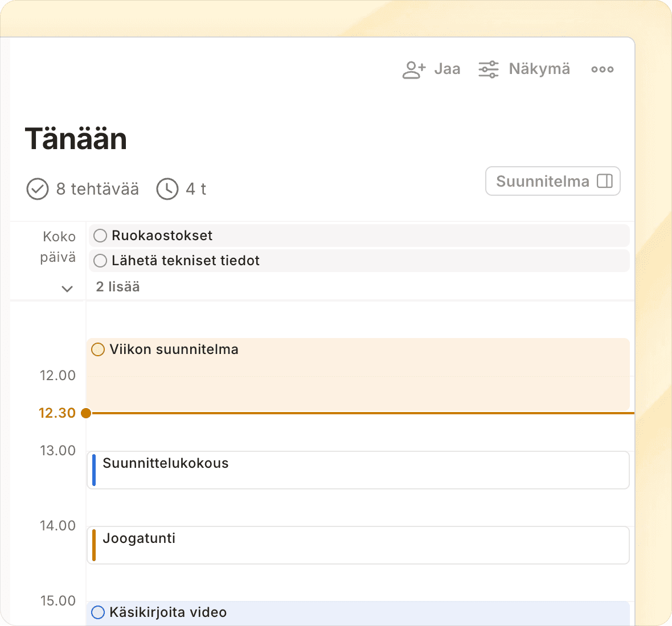This screenshot has height=626, width=672.
Task: Open the three-dot more options menu
Action: click(x=602, y=69)
